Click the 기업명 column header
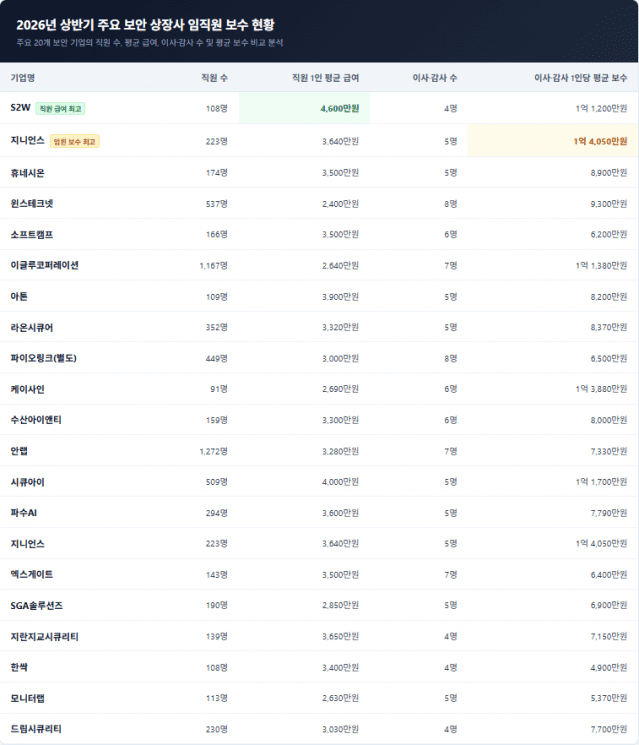This screenshot has height=745, width=639. [x=23, y=78]
